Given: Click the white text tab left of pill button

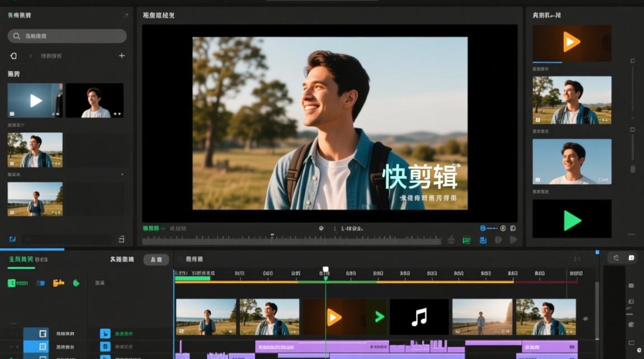Looking at the screenshot, I should click(x=122, y=259).
